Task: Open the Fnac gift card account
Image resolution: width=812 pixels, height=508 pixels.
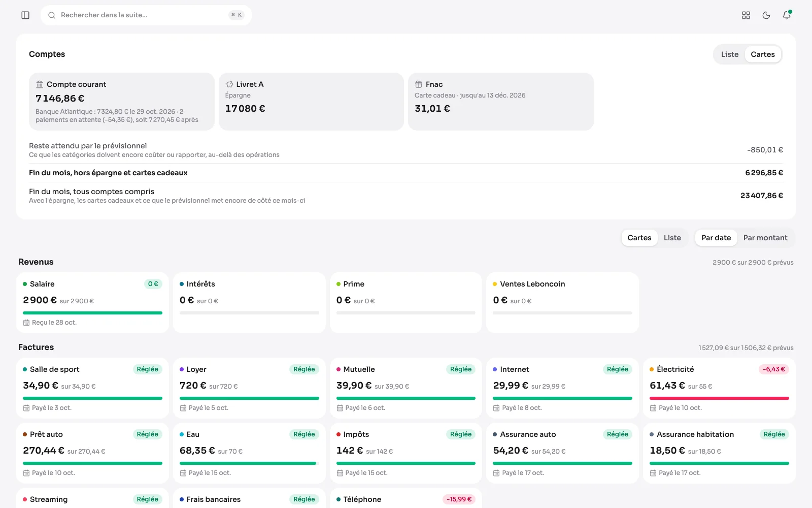Action: tap(501, 102)
